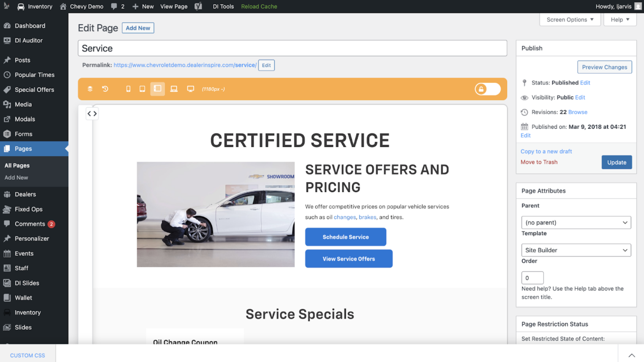Switch to laptop preview icon

[x=174, y=89]
